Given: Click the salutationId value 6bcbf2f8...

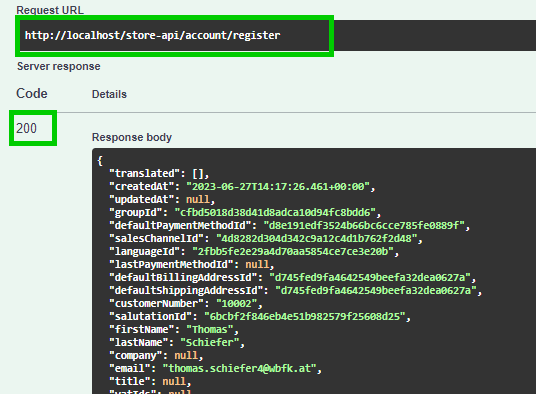Looking at the screenshot, I should click(305, 316).
